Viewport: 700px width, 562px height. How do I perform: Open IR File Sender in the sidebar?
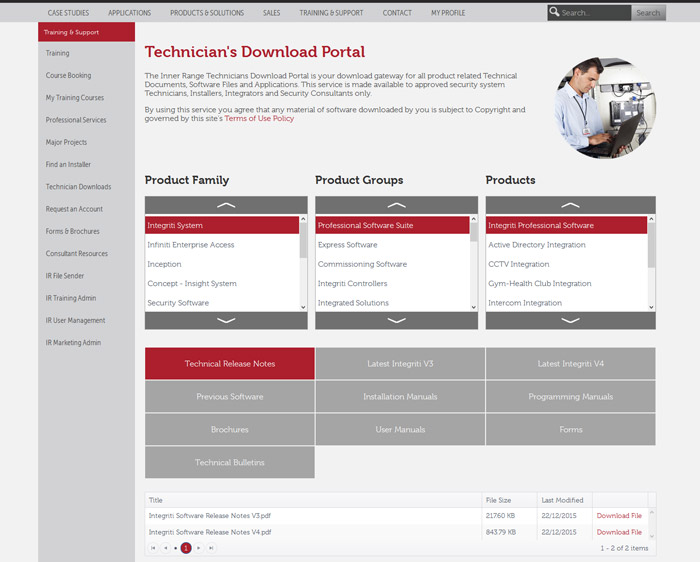coord(65,276)
